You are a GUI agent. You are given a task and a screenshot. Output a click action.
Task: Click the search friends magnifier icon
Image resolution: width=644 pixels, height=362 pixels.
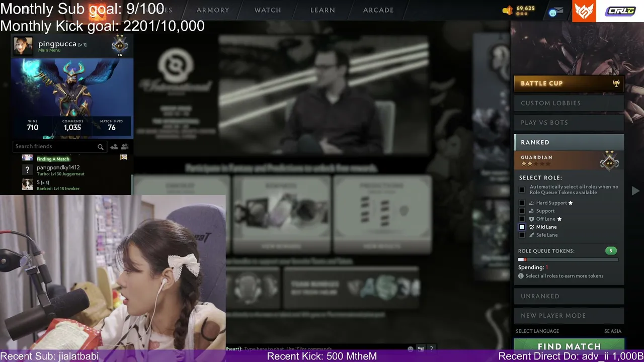[101, 147]
